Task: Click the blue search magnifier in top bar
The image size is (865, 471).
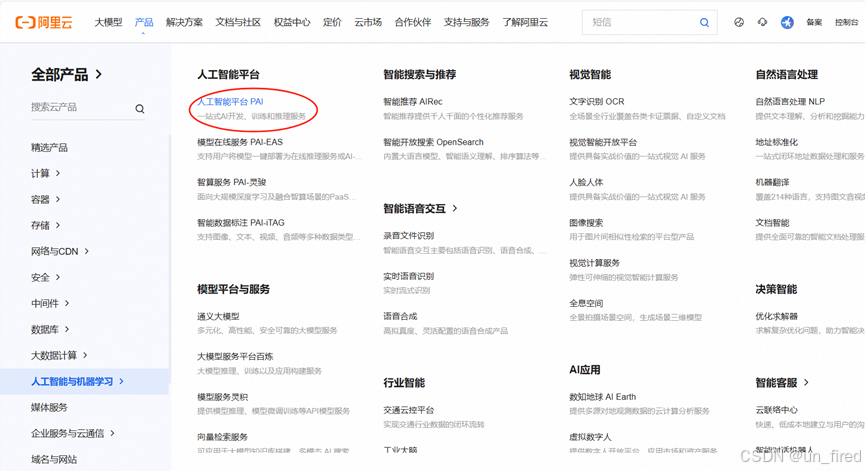Action: tap(704, 23)
